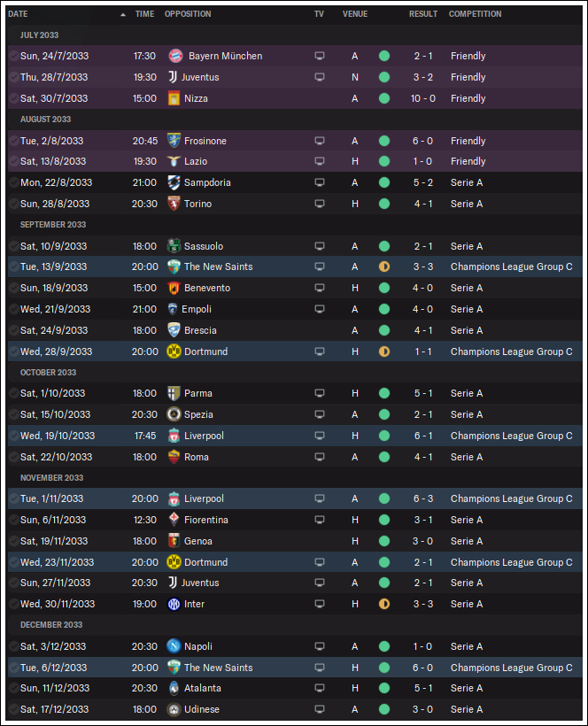
Task: Sort by the COMPETITION column header
Action: (475, 14)
